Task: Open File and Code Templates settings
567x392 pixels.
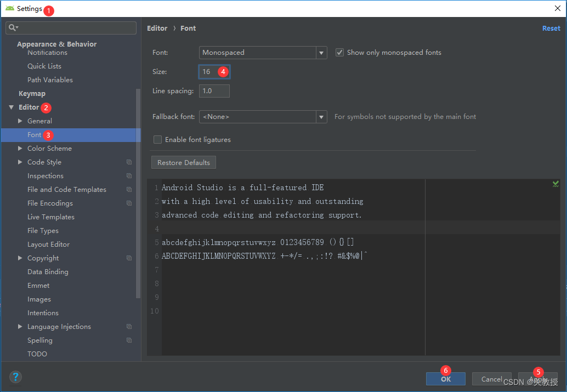Action: point(67,190)
